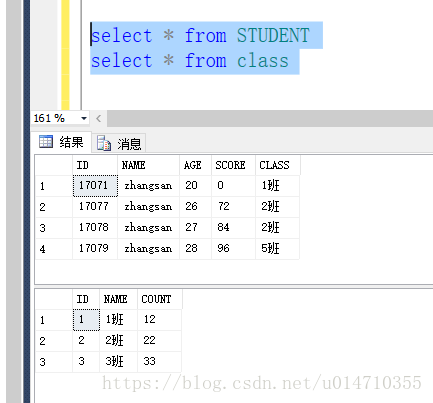Select the COUNT column header in class results
This screenshot has width=433, height=403.
[160, 299]
